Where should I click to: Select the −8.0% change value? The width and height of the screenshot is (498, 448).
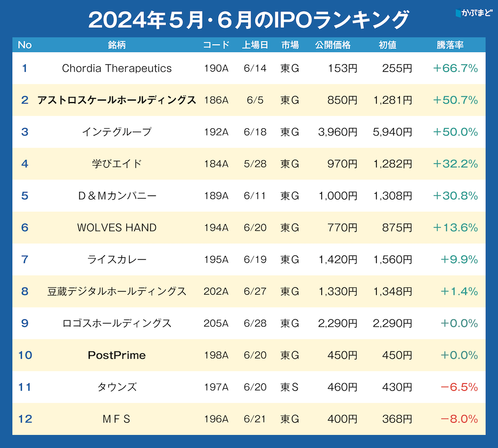coord(459,419)
